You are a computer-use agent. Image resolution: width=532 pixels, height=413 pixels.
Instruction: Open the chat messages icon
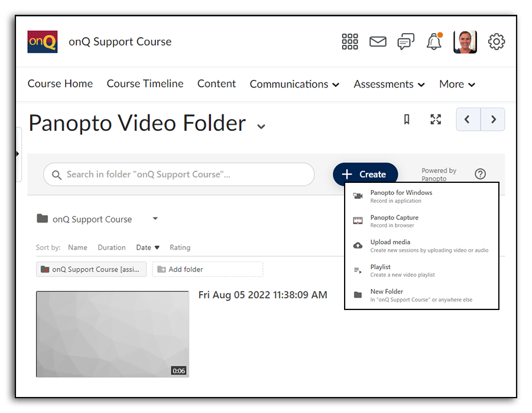point(406,41)
